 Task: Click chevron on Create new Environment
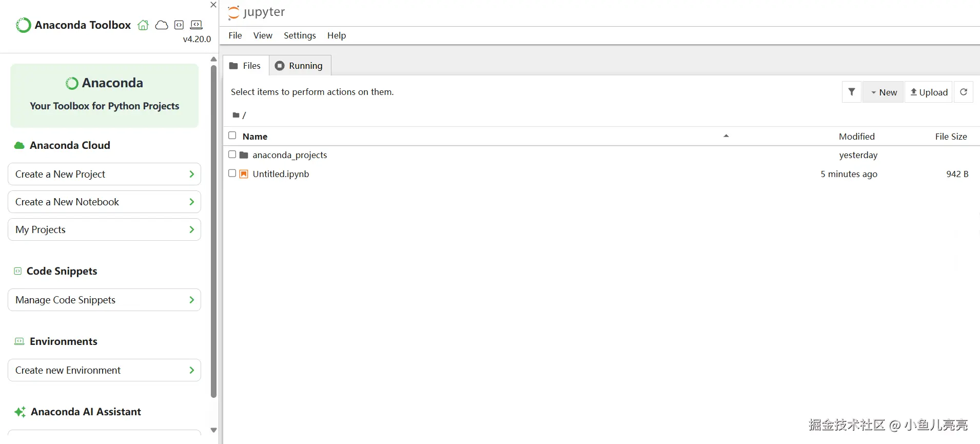[191, 370]
